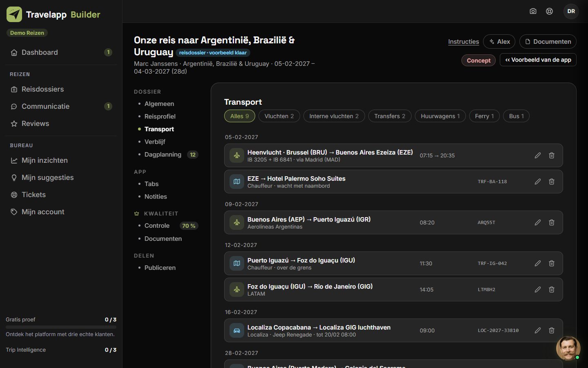
Task: Filter transport by Bus
Action: pos(516,116)
